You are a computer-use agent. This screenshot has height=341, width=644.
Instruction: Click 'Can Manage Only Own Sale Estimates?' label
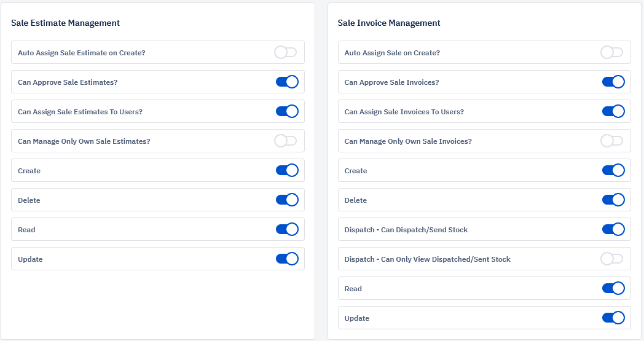[84, 141]
